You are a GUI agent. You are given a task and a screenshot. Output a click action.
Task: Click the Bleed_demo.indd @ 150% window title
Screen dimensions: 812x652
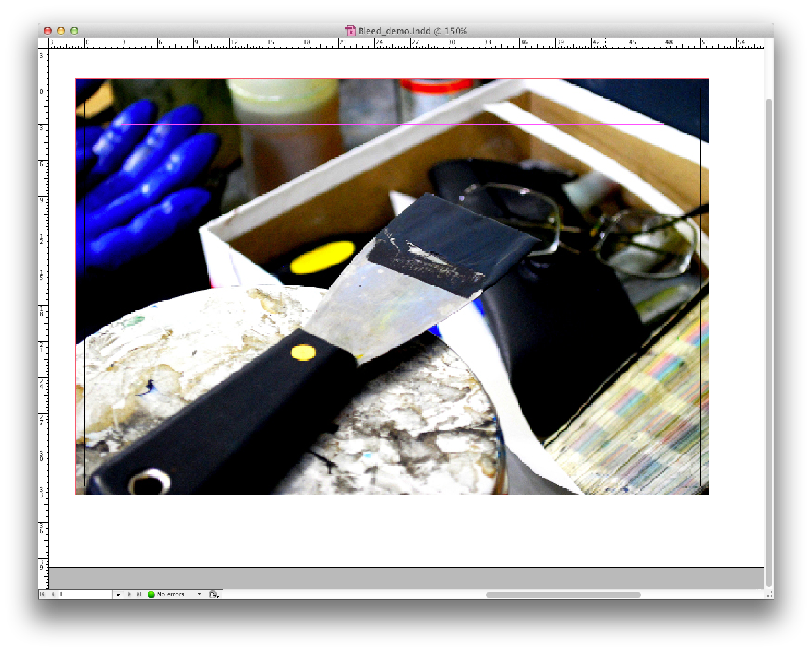click(x=412, y=31)
